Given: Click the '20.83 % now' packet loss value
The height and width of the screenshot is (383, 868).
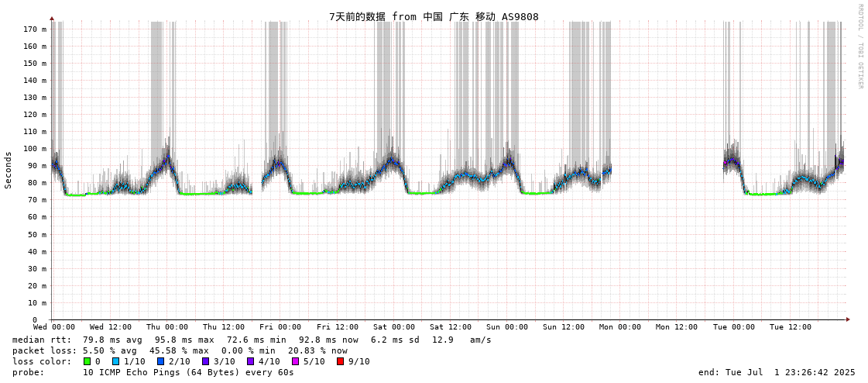Looking at the screenshot, I should [317, 351].
